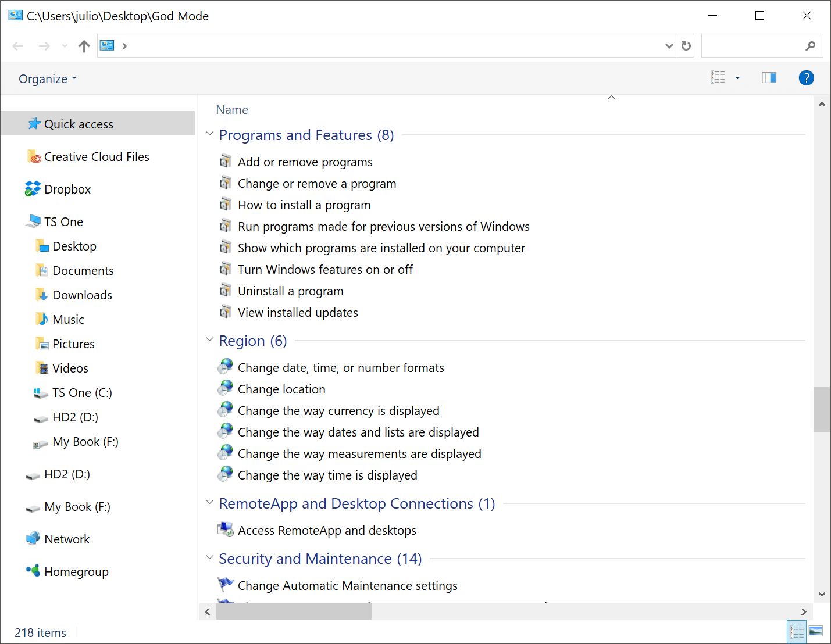Open Network in navigation pane
831x644 pixels.
(67, 539)
